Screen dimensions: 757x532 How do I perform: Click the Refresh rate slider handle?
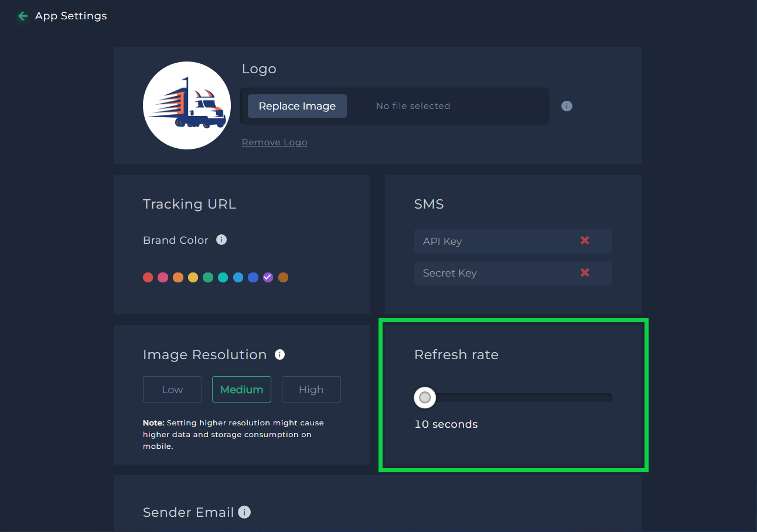click(425, 398)
